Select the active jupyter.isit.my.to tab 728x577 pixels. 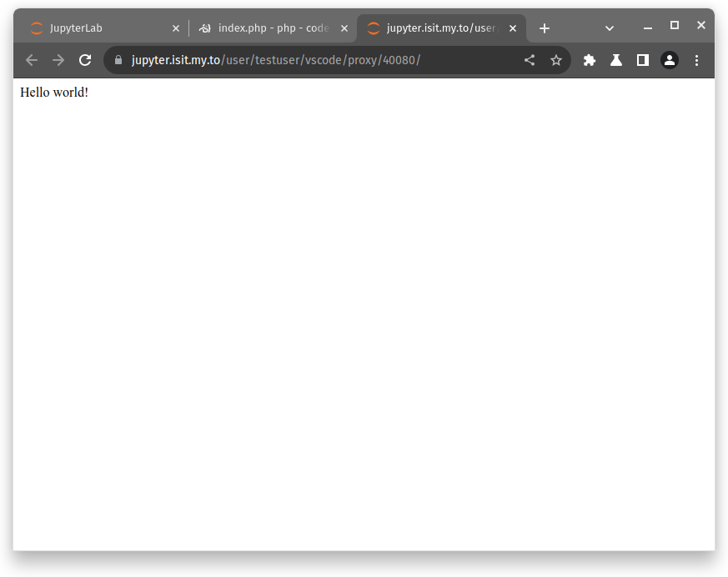[x=435, y=28]
